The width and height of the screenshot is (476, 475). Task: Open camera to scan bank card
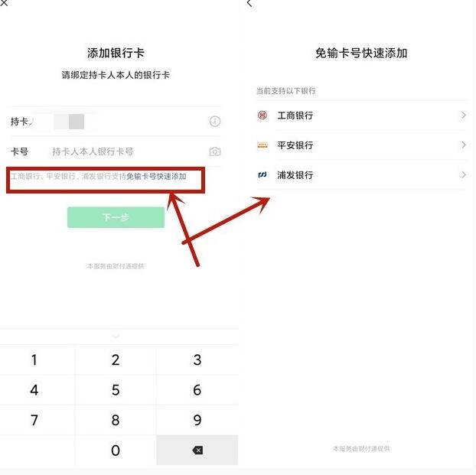[214, 151]
